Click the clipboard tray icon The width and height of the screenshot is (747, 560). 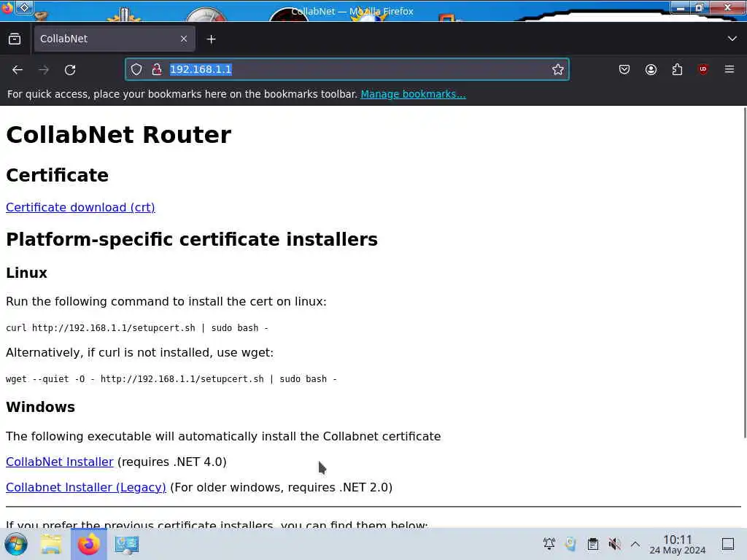click(x=592, y=544)
